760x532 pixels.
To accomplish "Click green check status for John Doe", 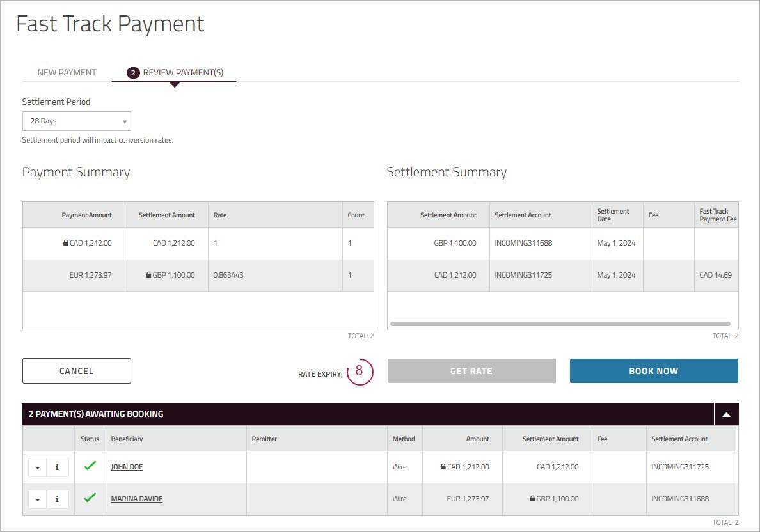I will point(90,465).
